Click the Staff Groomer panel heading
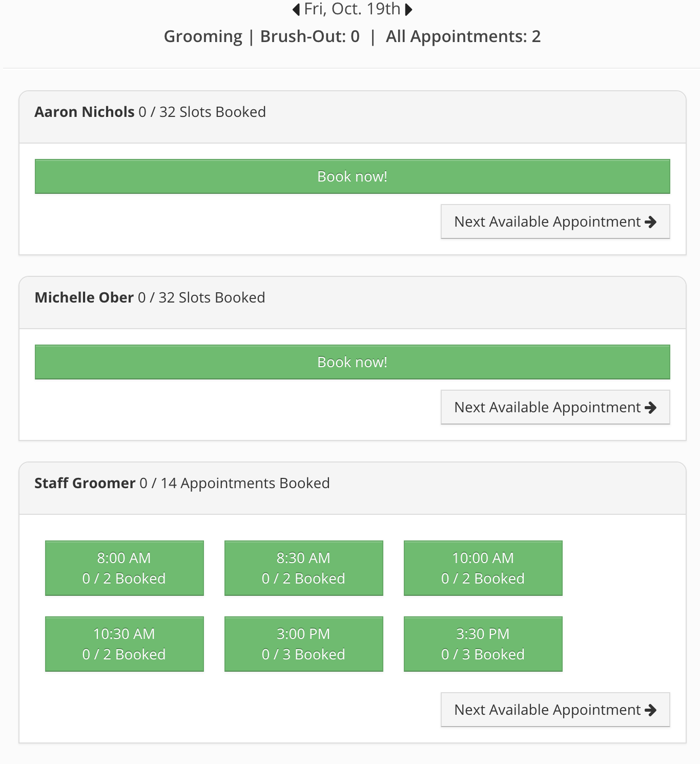Screen dimensions: 700x764 pos(85,483)
